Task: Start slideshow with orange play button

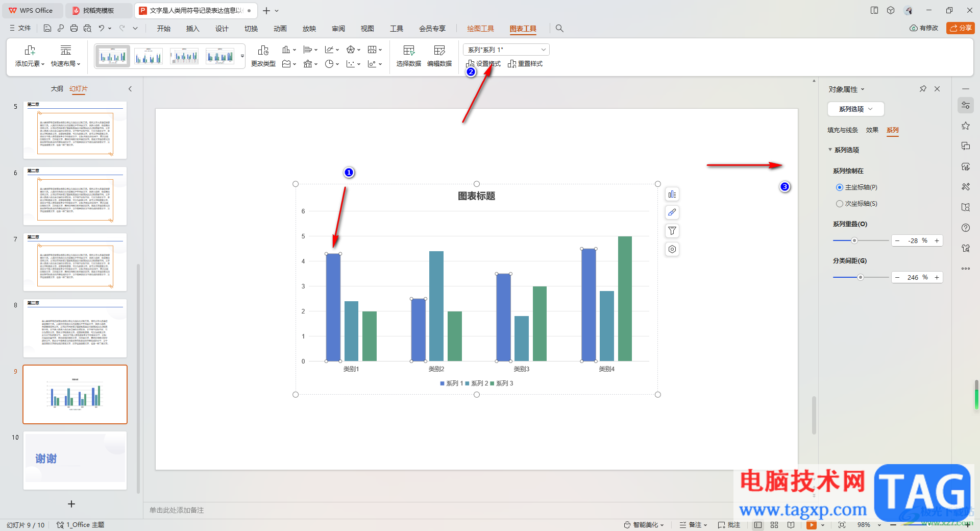Action: tap(811, 525)
